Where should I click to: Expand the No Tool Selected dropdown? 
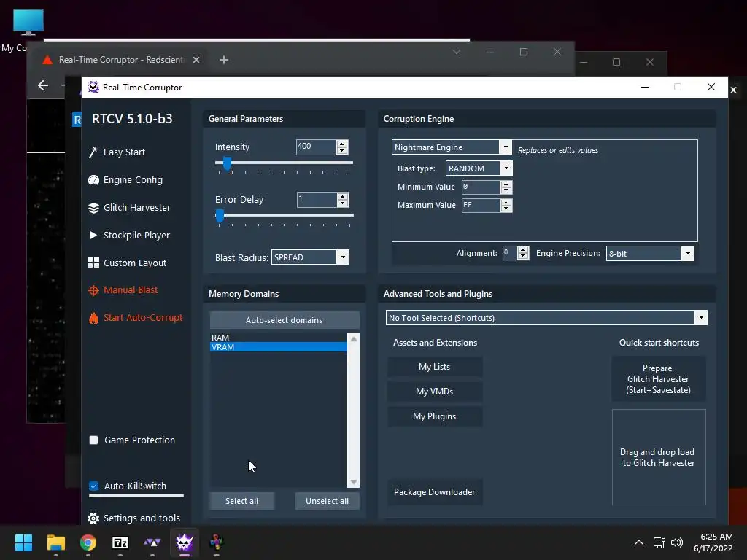click(701, 318)
